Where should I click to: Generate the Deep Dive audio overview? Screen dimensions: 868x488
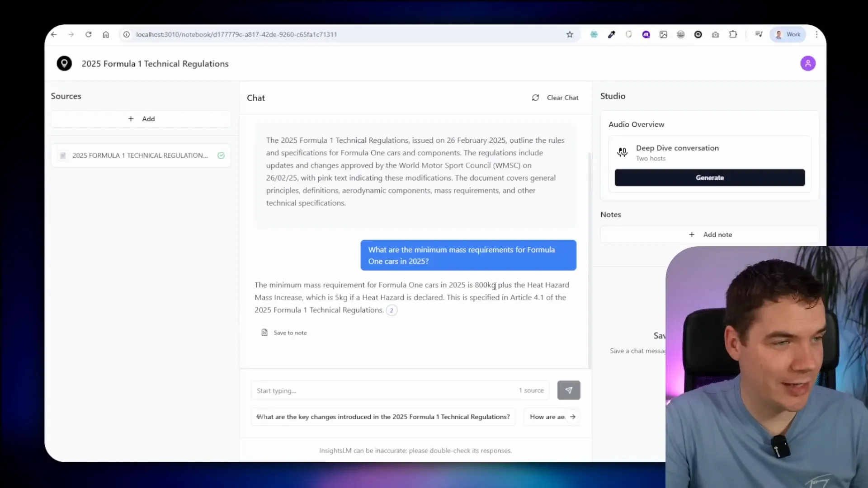(709, 178)
